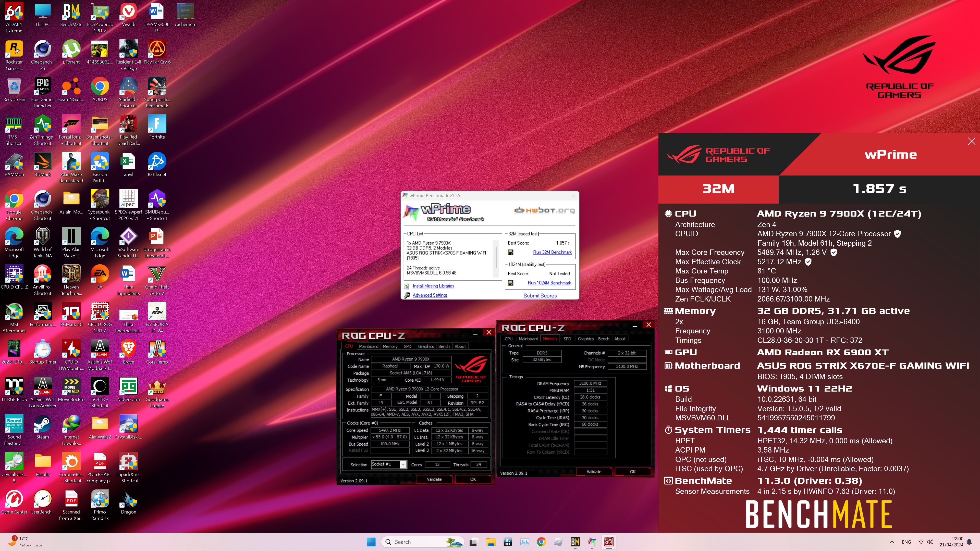This screenshot has height=551, width=980.
Task: Open the Core Temp desktop icon
Action: pyautogui.click(x=157, y=352)
